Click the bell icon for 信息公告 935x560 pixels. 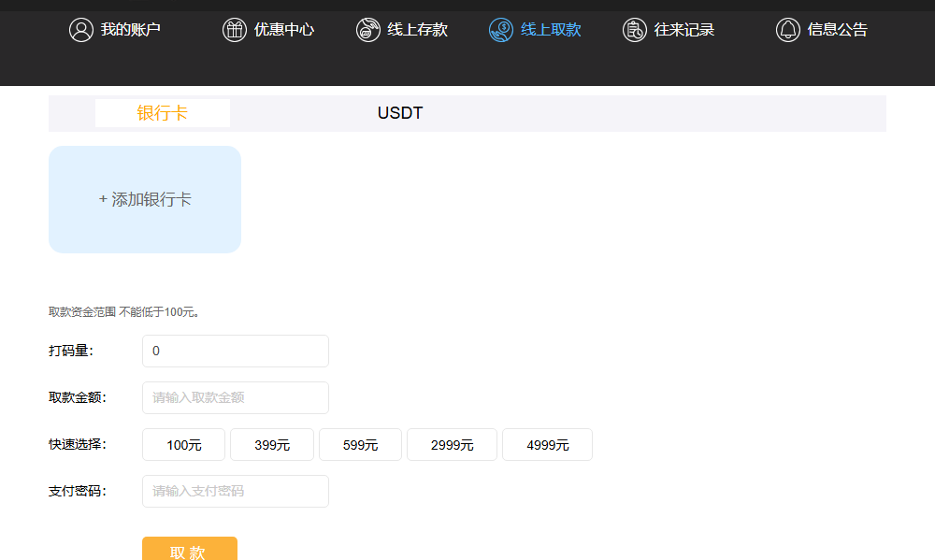click(788, 30)
